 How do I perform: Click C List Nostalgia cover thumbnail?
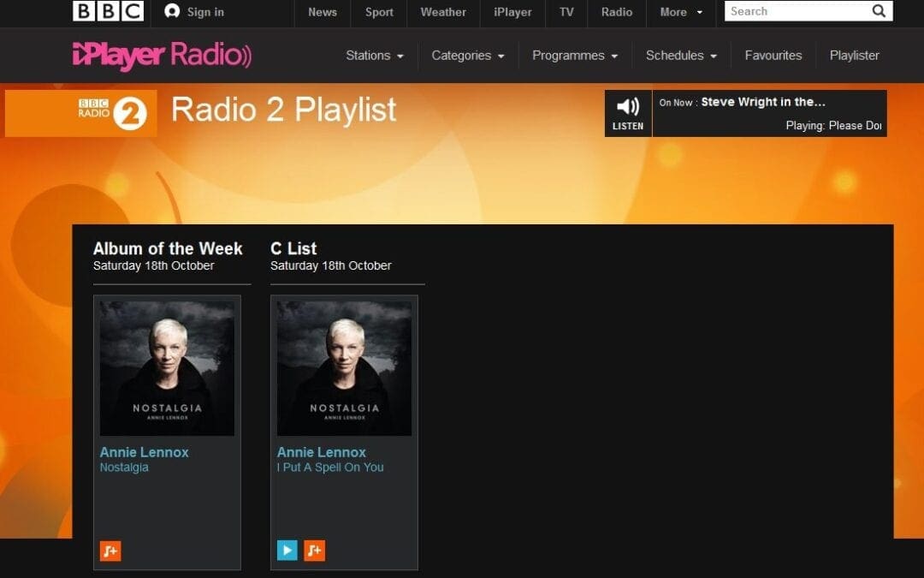coord(344,368)
